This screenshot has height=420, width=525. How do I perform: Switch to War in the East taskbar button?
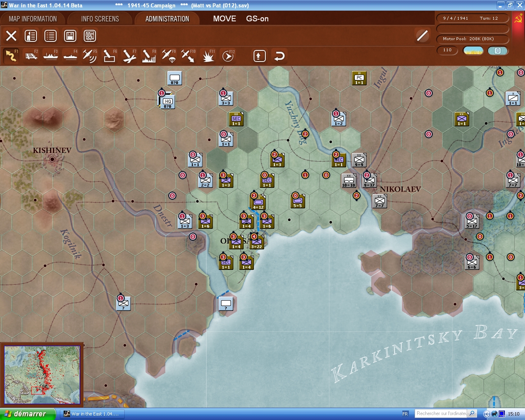(x=91, y=414)
